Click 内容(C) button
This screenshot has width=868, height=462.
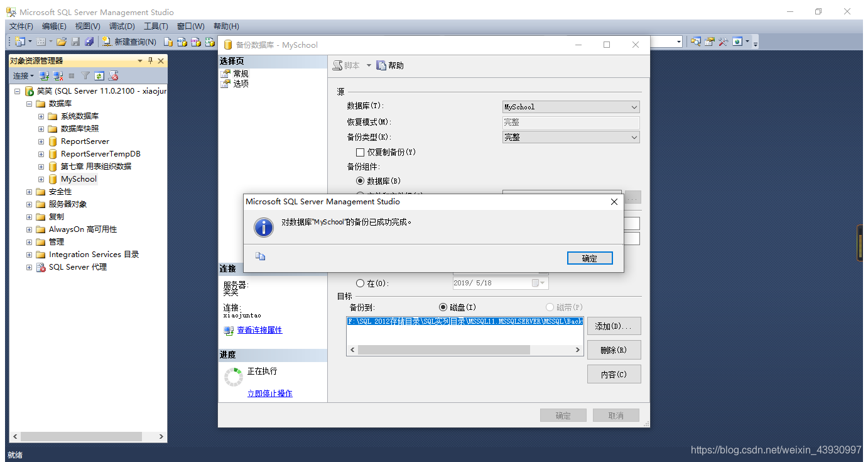[614, 374]
